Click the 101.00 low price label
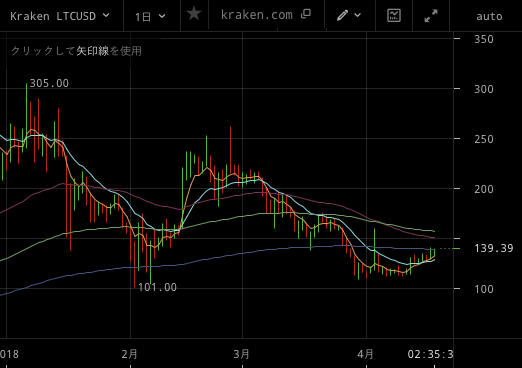This screenshot has width=522, height=368. [x=157, y=287]
